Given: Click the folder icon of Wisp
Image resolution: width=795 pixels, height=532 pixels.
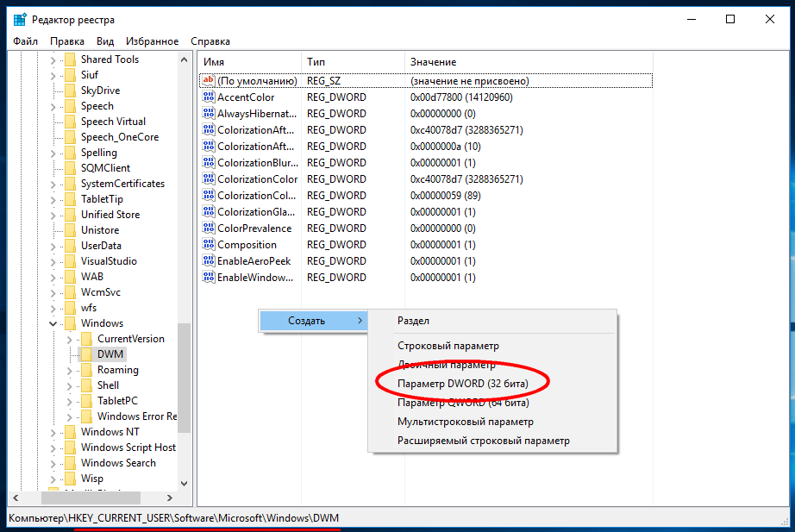Looking at the screenshot, I should point(71,479).
